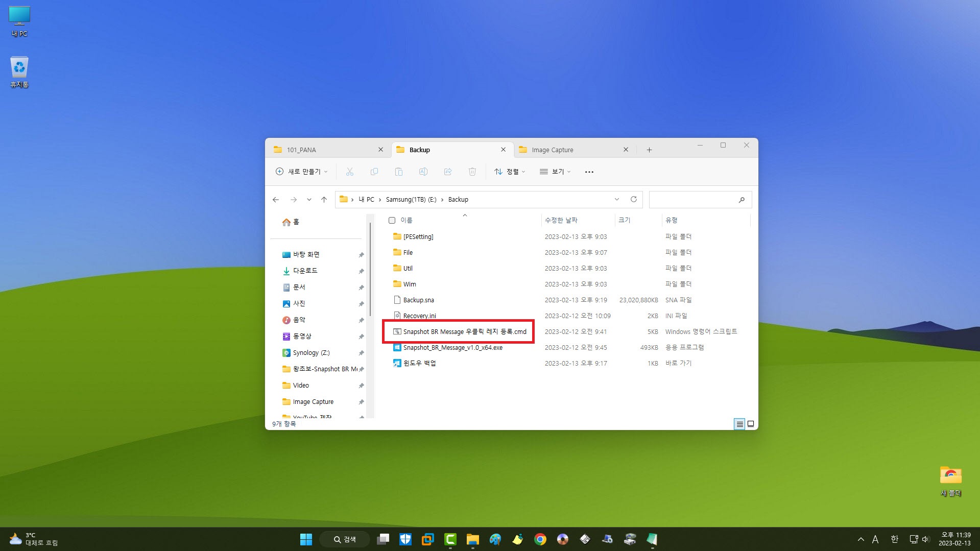
Task: Click the Rename icon in toolbar
Action: click(423, 172)
